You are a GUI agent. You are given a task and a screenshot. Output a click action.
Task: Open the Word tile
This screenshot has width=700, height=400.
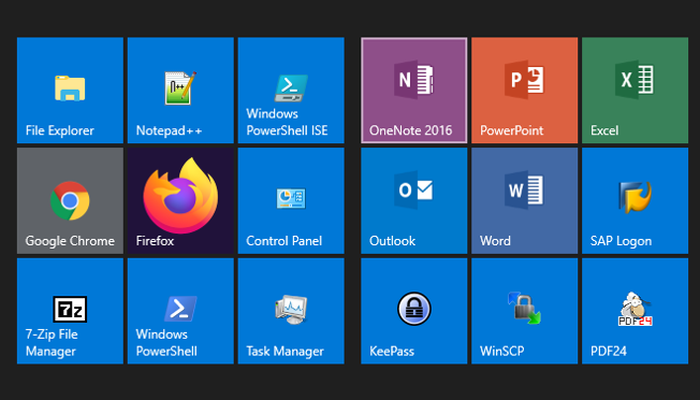click(x=525, y=201)
